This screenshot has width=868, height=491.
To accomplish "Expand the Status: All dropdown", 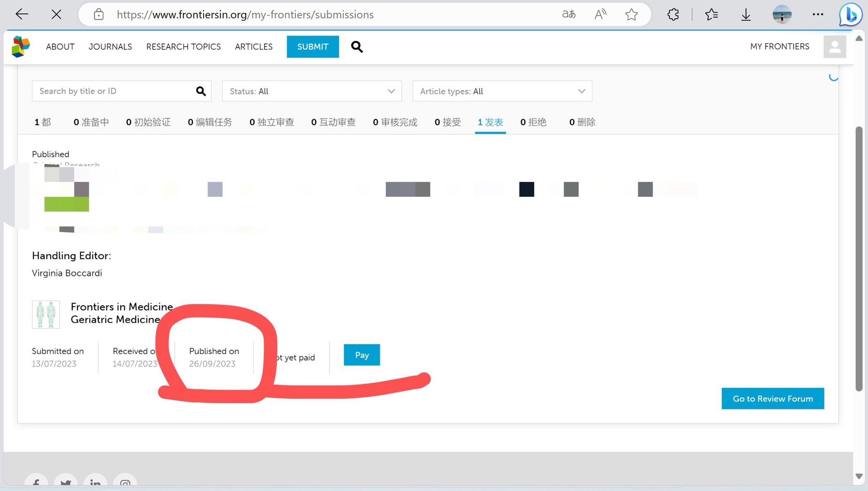I will pyautogui.click(x=312, y=91).
